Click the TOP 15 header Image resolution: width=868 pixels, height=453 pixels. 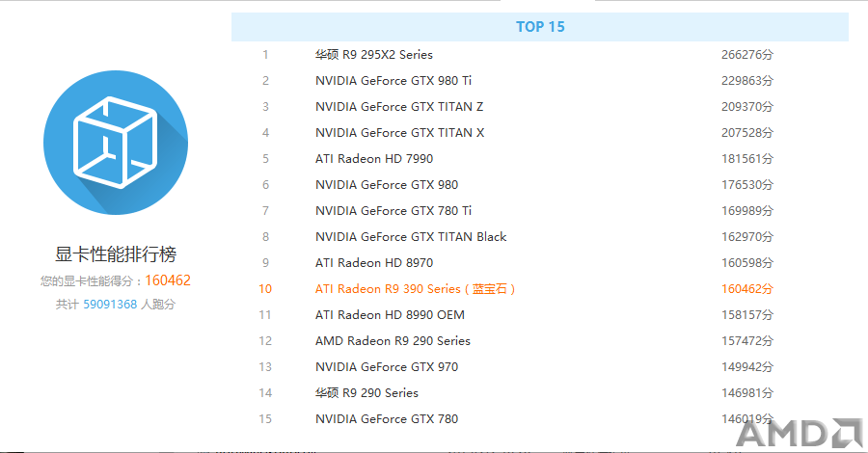pyautogui.click(x=540, y=27)
